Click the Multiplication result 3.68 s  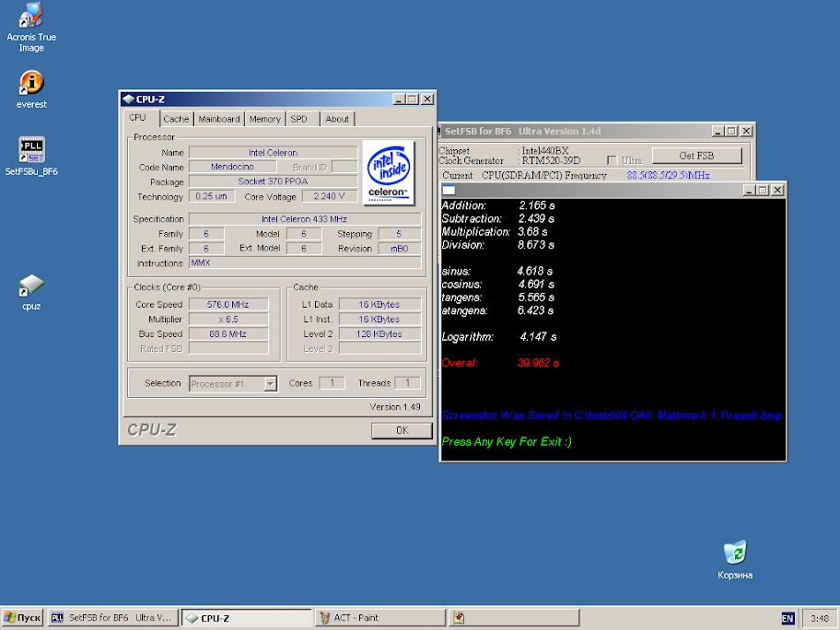click(x=532, y=232)
